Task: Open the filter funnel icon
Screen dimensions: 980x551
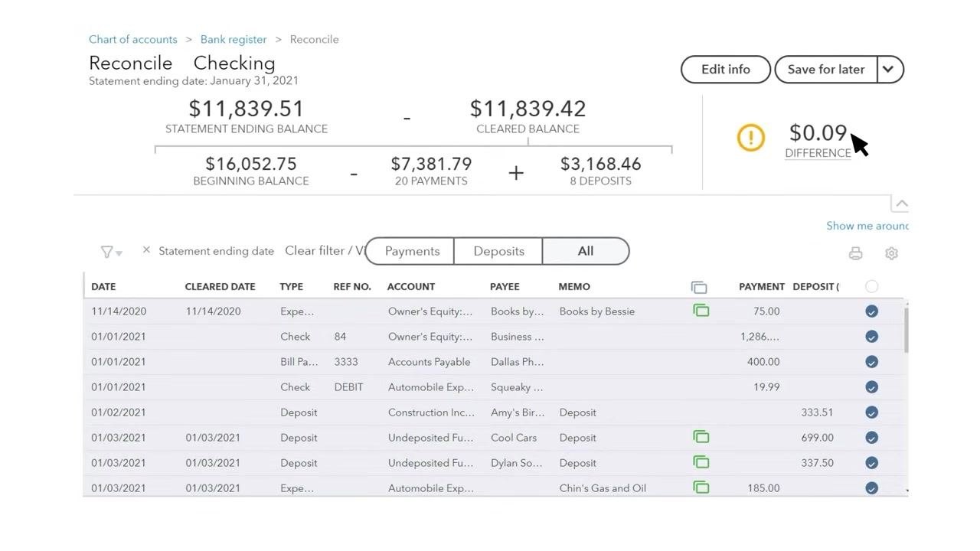Action: [x=110, y=252]
